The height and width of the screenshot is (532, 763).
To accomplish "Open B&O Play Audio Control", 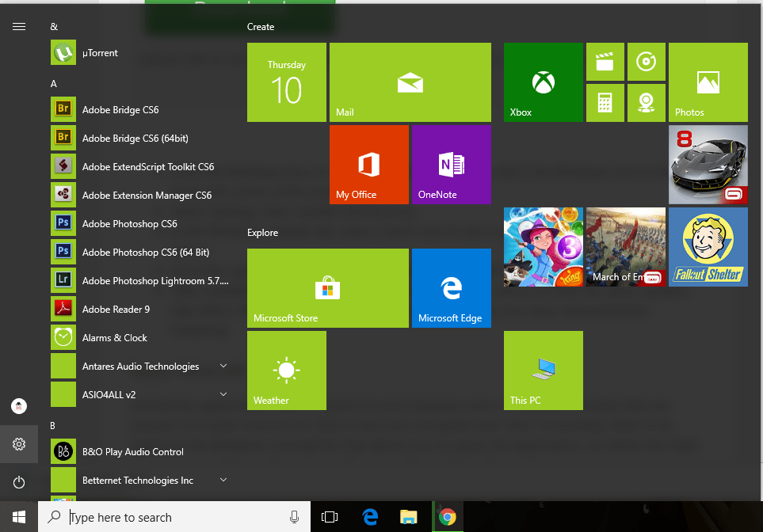I will coord(141,452).
